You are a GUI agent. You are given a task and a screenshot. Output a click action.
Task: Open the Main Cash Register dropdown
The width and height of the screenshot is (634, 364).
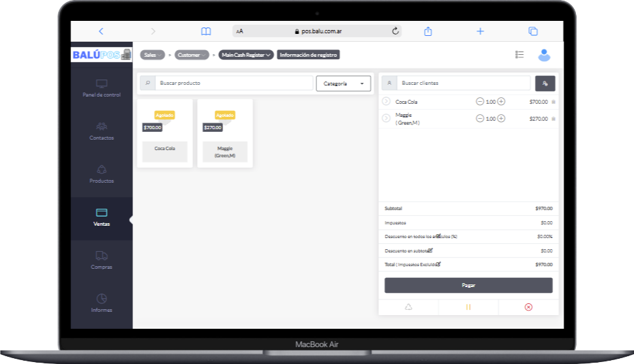click(x=245, y=55)
